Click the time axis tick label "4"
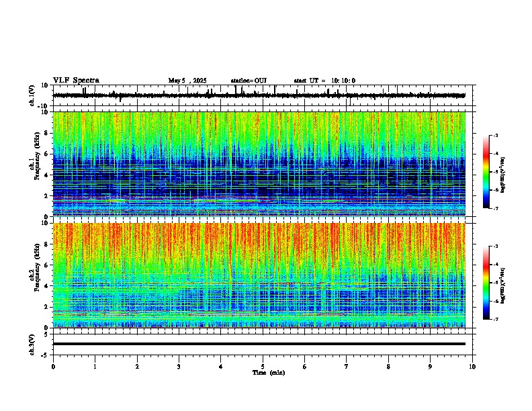 [221, 367]
